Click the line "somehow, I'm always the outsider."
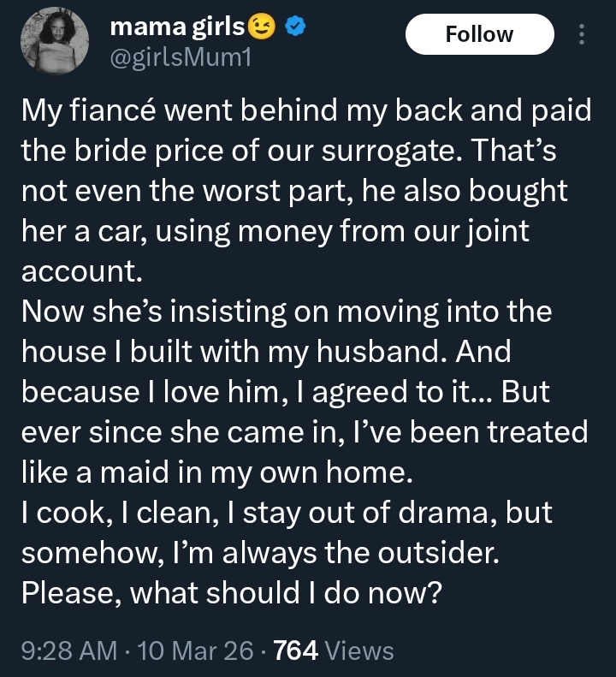Screen dimensions: 616x677 tap(259, 553)
